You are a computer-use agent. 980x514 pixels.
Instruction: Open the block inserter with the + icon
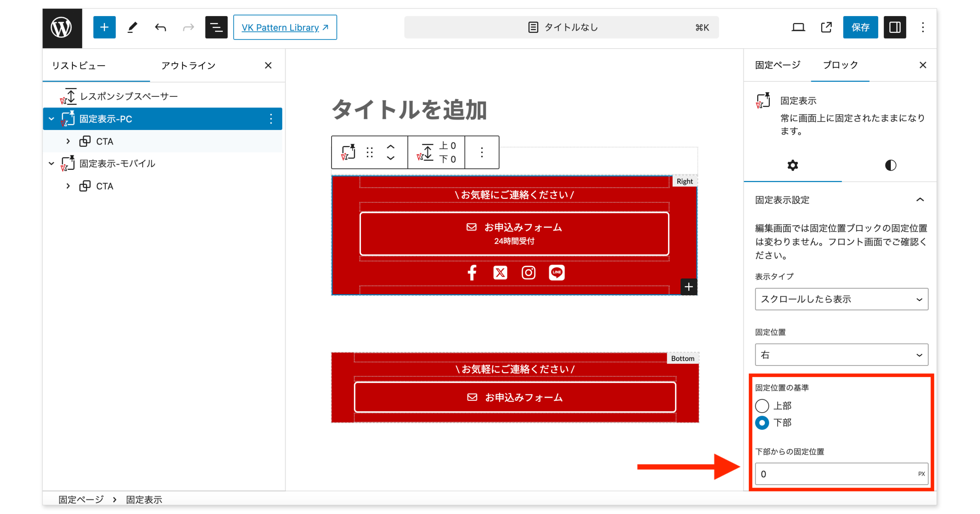point(104,27)
